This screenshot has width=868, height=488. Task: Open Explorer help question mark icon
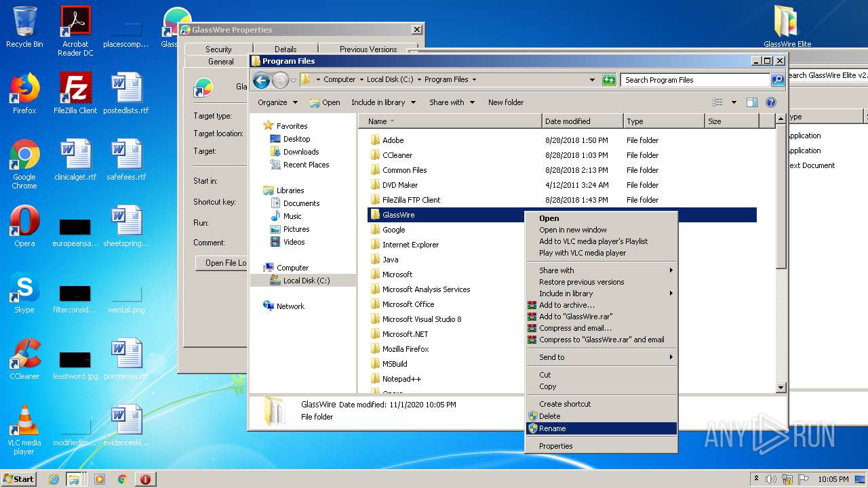pyautogui.click(x=771, y=102)
